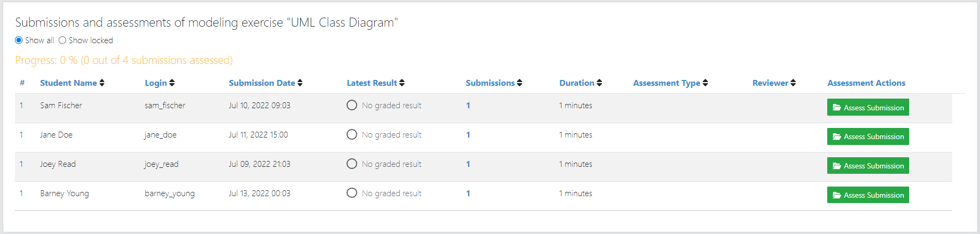
Task: Select the Show all radio option
Action: (19, 41)
